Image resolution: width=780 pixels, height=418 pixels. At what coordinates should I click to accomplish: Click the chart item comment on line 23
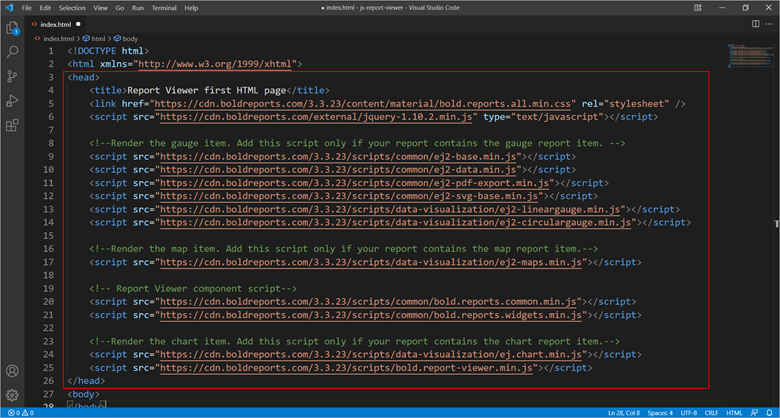click(x=354, y=341)
